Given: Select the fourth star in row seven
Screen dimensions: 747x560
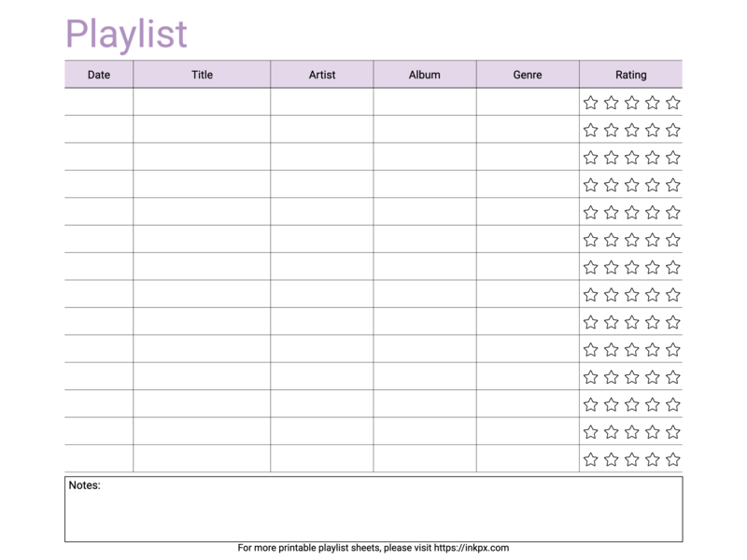Looking at the screenshot, I should click(653, 267).
